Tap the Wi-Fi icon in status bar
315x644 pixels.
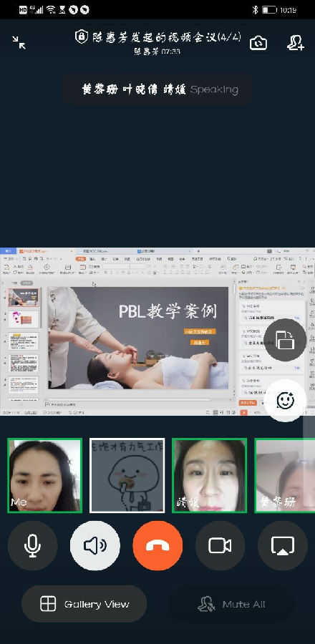pos(51,10)
